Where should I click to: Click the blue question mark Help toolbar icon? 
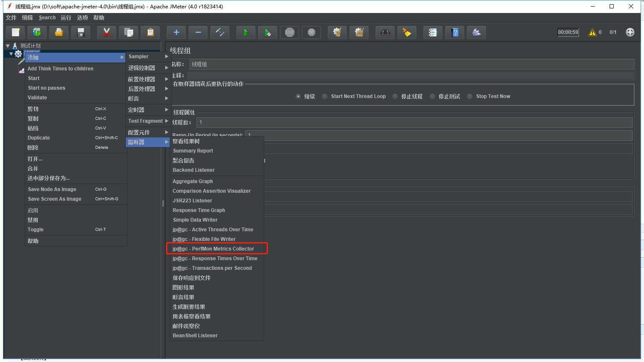[x=454, y=32]
